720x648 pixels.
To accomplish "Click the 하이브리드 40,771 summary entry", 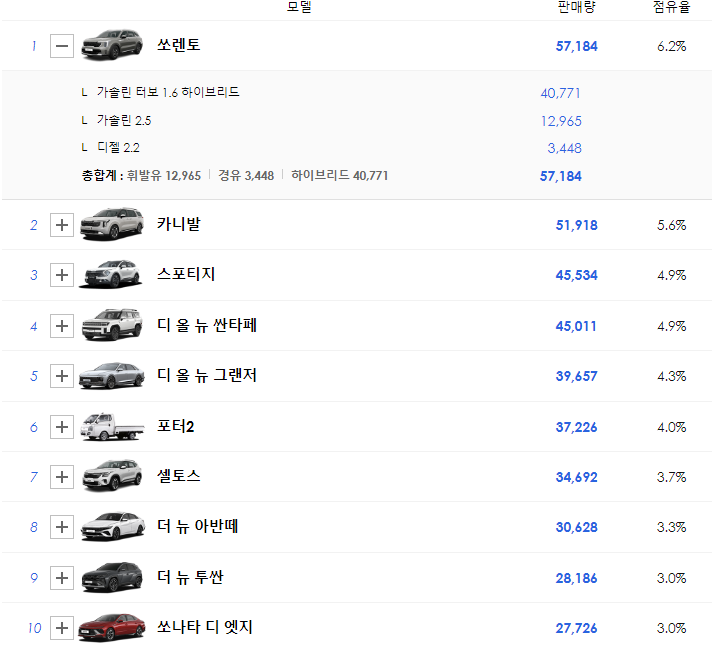I will click(x=340, y=175).
